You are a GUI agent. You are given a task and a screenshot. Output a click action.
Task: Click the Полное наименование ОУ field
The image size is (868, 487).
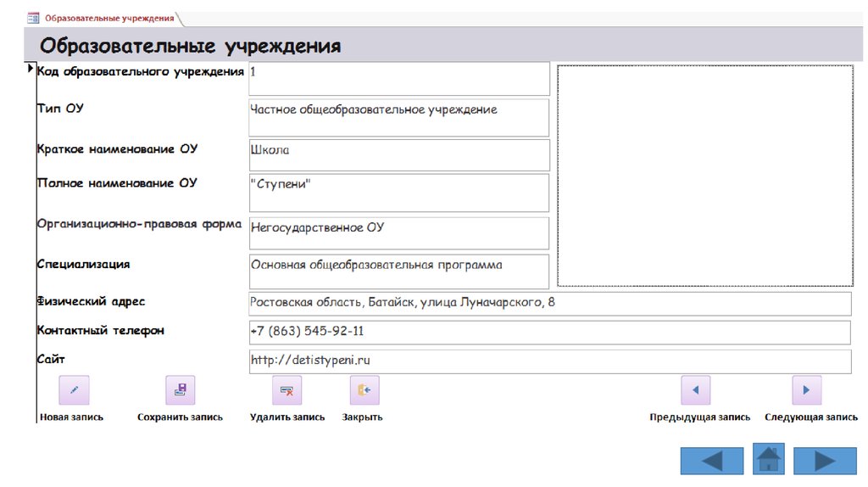(x=398, y=193)
